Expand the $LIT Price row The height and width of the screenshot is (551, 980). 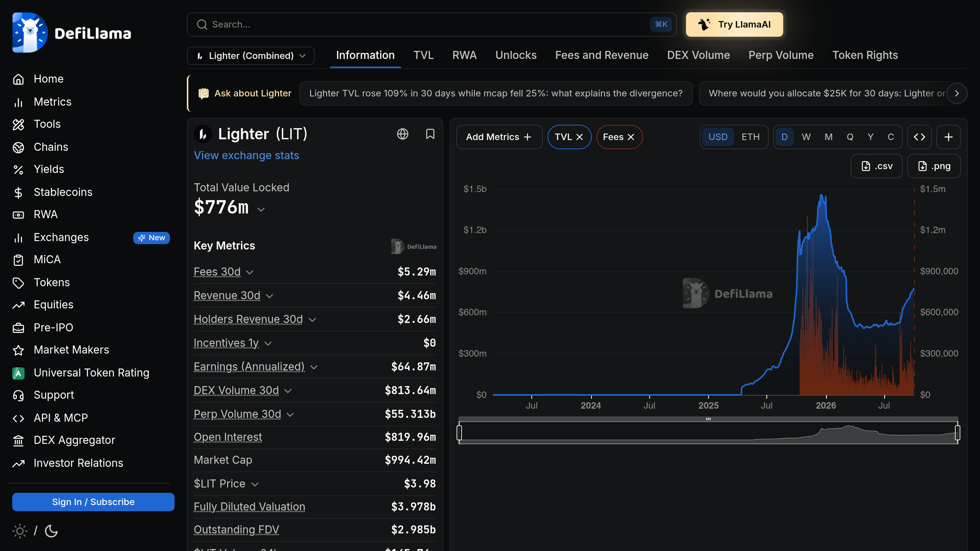tap(255, 484)
